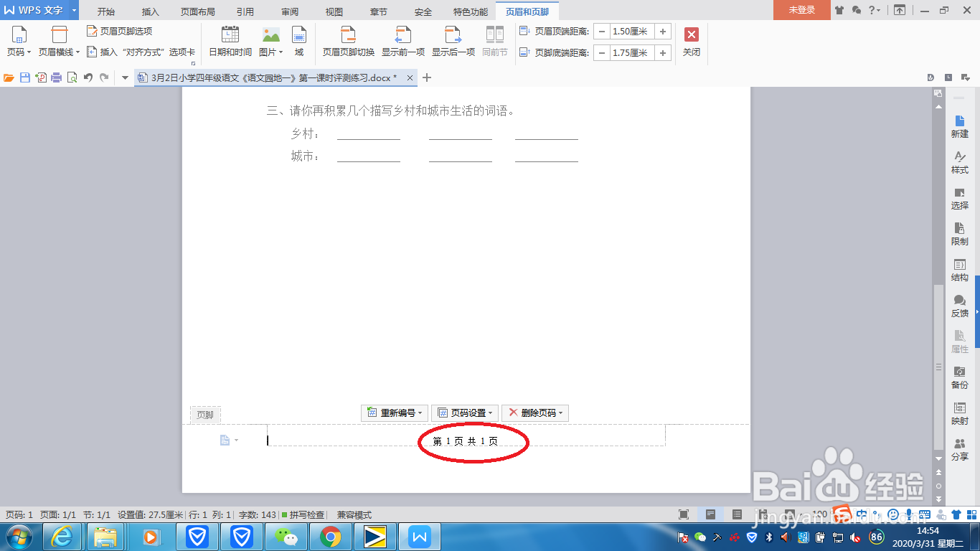Open the 分享 share sidebar panel
Viewport: 980px width, 551px height.
(960, 449)
